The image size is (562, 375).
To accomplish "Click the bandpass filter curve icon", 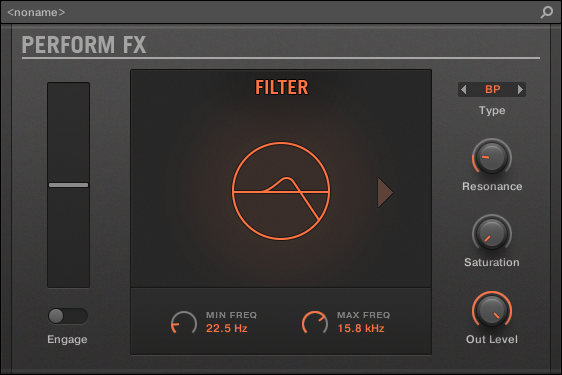I will 281,191.
